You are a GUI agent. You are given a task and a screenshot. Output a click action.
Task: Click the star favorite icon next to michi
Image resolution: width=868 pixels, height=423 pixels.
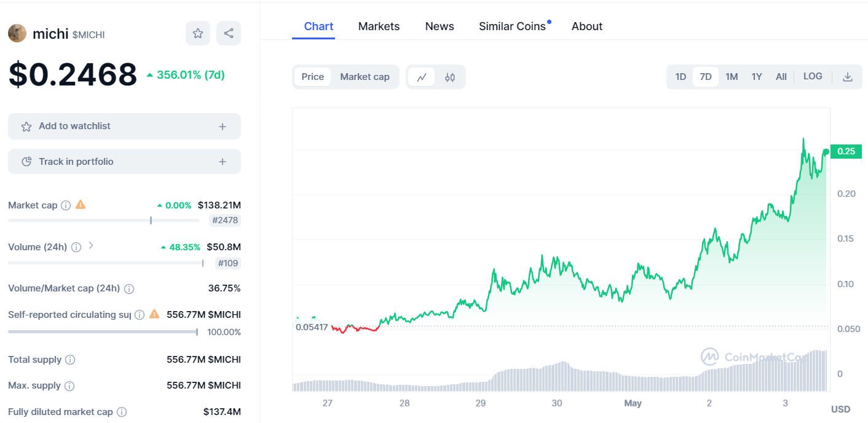pos(198,33)
